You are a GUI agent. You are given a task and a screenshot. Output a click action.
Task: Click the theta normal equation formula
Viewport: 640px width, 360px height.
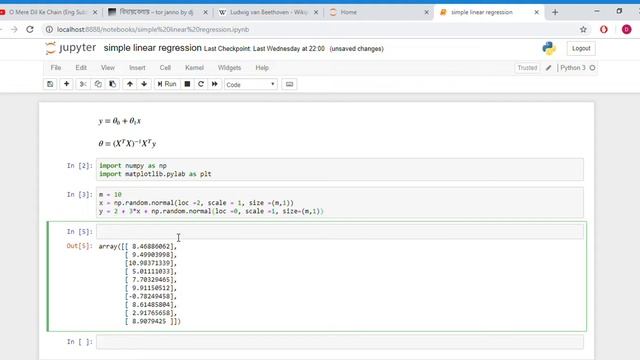tap(127, 143)
